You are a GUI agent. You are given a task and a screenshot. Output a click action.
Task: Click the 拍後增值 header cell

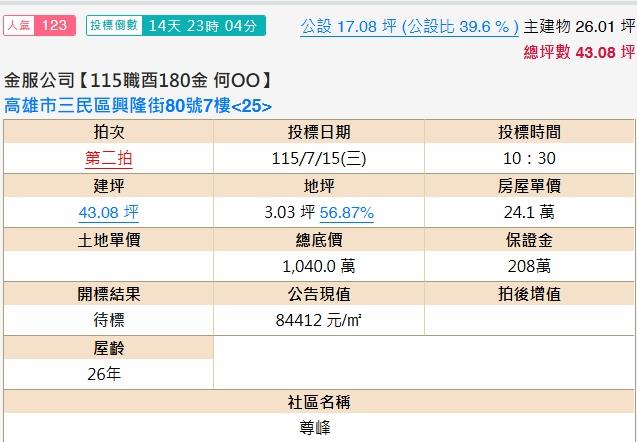(529, 294)
